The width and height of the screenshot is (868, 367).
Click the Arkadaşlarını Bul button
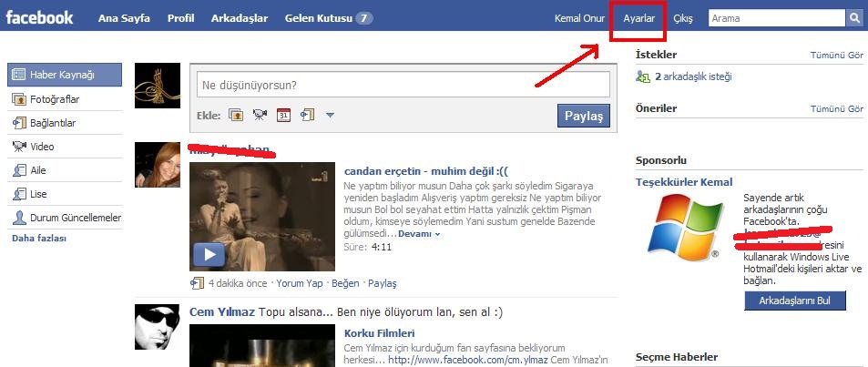pos(795,301)
